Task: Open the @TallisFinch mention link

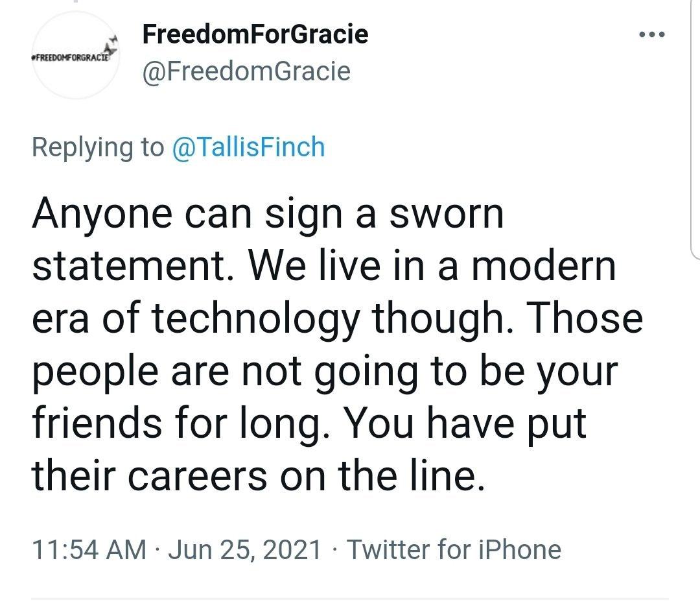Action: click(x=248, y=147)
